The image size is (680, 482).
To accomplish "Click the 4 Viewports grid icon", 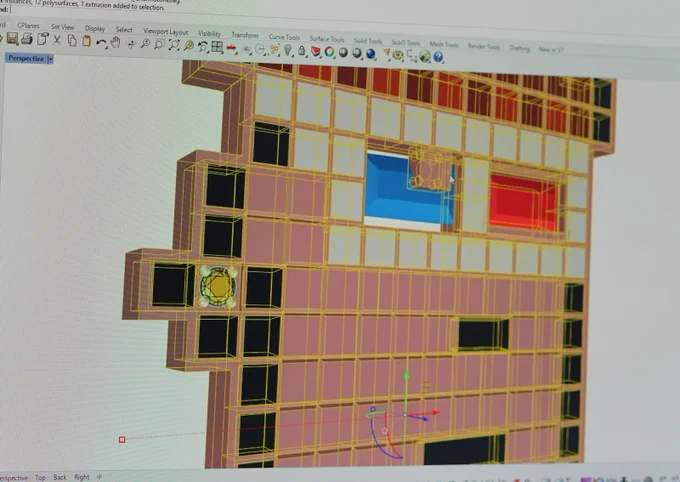I will point(217,46).
